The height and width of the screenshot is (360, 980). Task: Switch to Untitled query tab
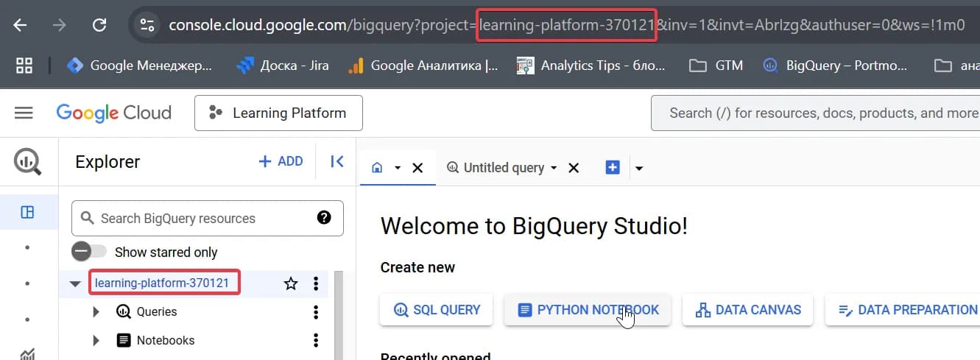(x=496, y=168)
